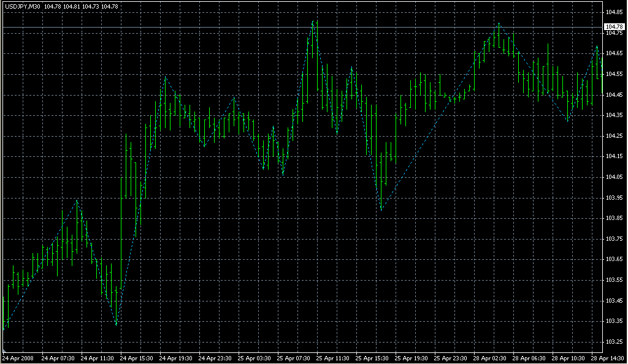This screenshot has width=628, height=364.
Task: Click the current price label 104.78
Action: pyautogui.click(x=615, y=27)
